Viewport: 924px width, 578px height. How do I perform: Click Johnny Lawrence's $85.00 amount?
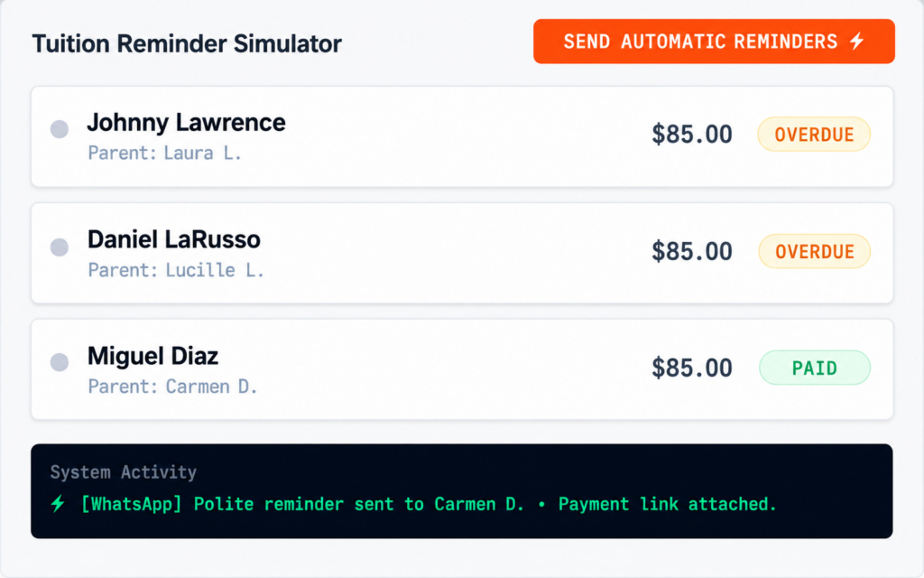point(692,135)
